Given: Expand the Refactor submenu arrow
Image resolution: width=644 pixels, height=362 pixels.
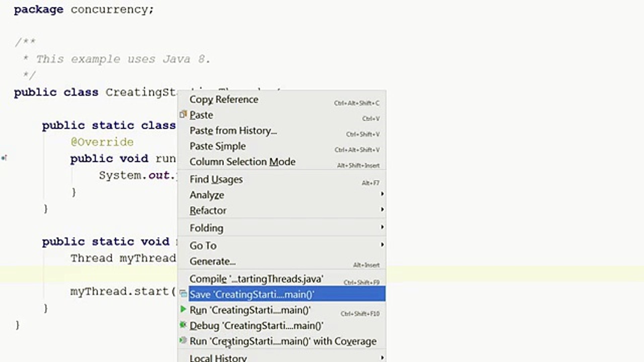Looking at the screenshot, I should tap(382, 209).
